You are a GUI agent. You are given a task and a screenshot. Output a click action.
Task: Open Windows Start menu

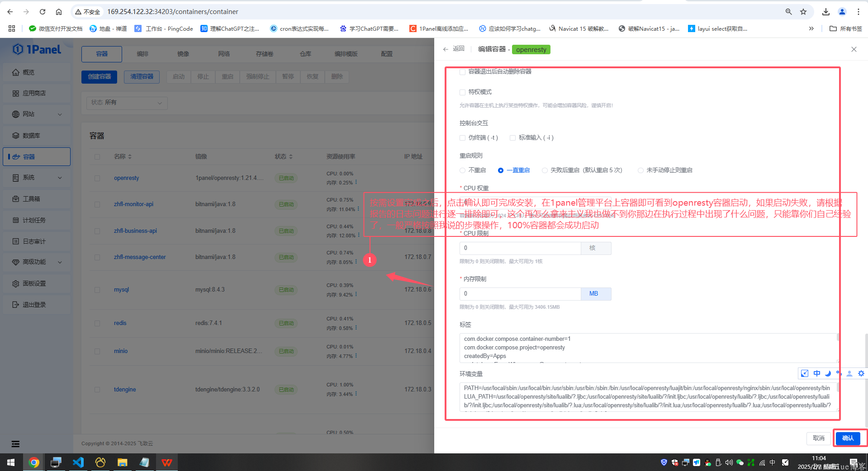pos(11,462)
